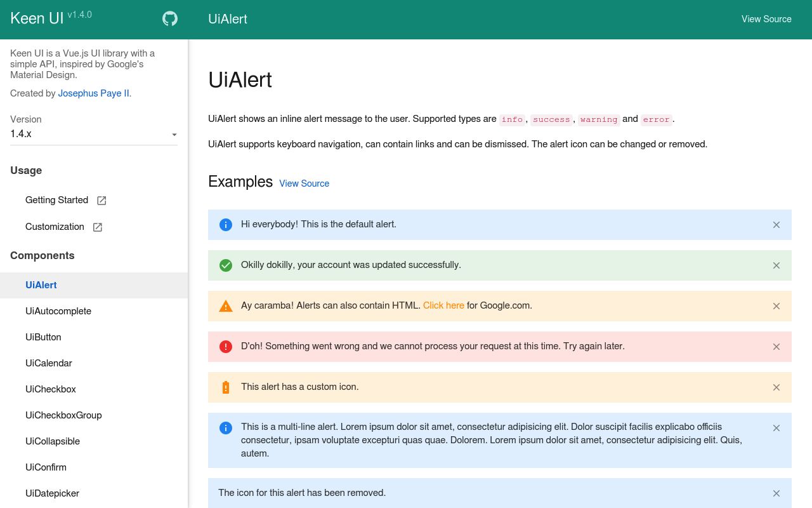Select UiButton in the sidebar
The image size is (812, 508).
[43, 337]
